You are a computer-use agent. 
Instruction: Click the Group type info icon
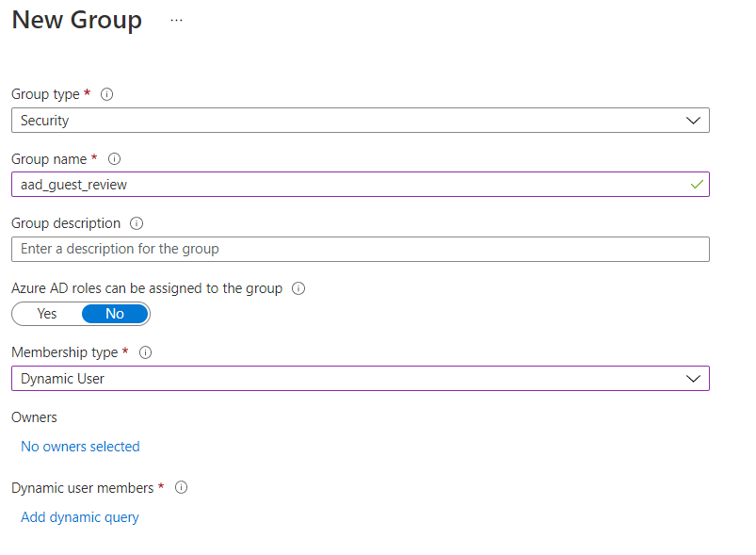(x=107, y=94)
